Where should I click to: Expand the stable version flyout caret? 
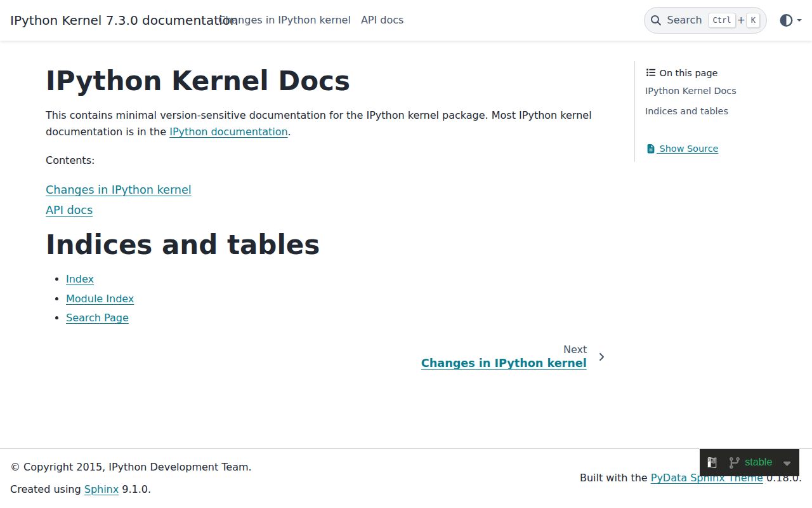pyautogui.click(x=787, y=463)
